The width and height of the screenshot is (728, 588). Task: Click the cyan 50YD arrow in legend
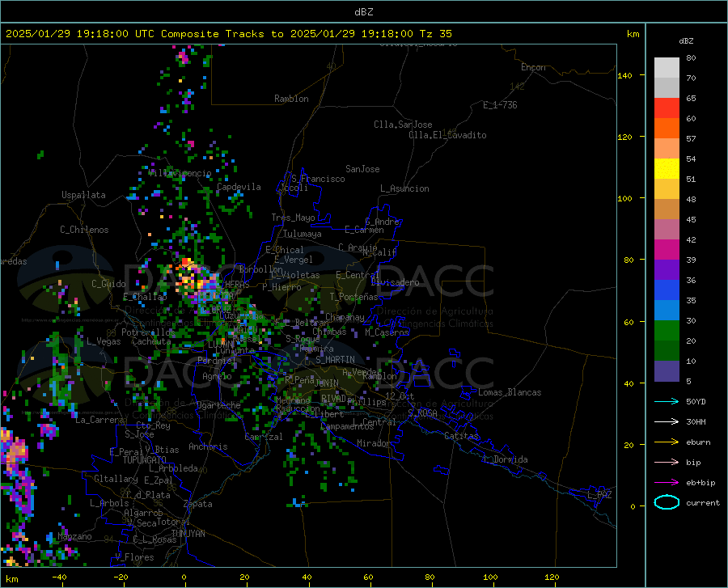point(667,401)
